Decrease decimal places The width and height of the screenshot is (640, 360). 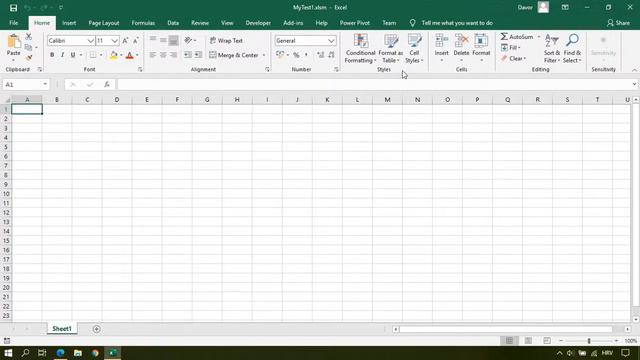pyautogui.click(x=331, y=55)
